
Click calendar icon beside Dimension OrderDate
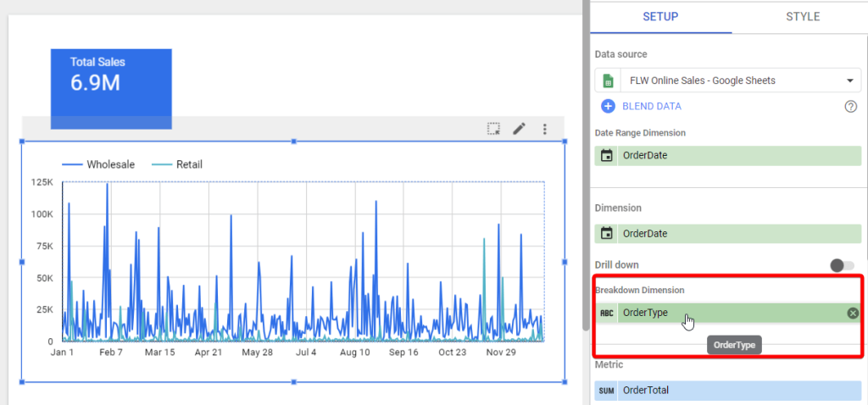[x=607, y=234]
